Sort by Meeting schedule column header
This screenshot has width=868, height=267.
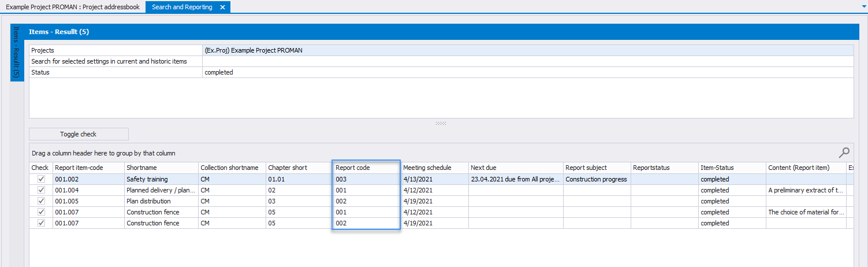pyautogui.click(x=434, y=168)
